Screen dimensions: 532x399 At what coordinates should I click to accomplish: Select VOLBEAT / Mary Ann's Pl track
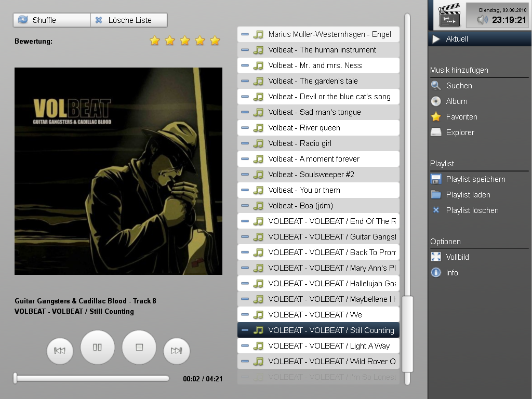tap(318, 268)
